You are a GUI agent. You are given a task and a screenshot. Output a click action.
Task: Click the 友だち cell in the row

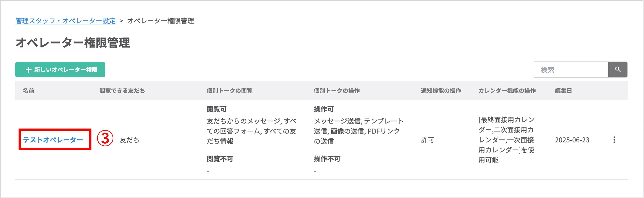(x=129, y=140)
